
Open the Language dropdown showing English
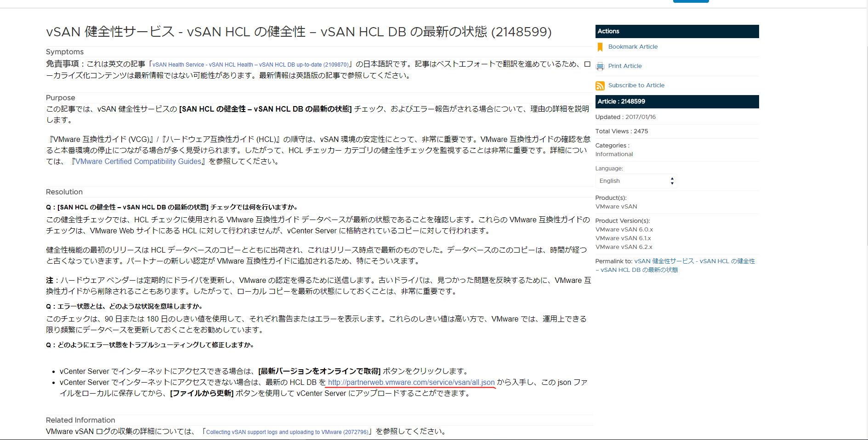(x=636, y=181)
